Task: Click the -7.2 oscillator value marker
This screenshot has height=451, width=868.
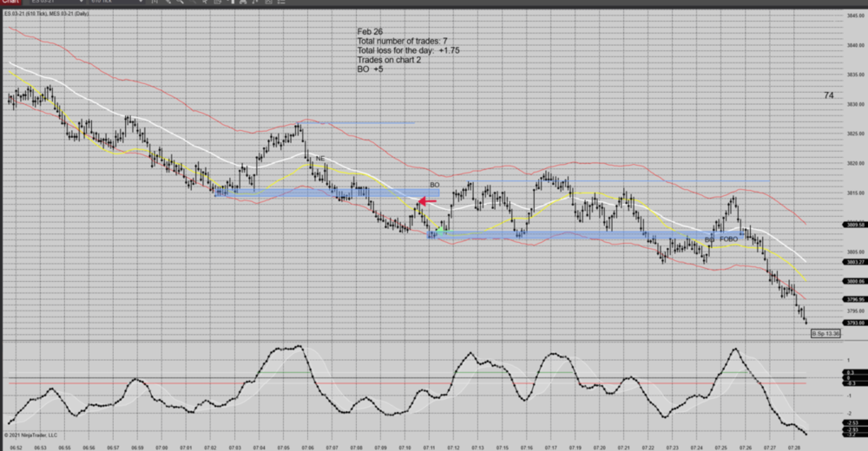Action: pos(831,433)
